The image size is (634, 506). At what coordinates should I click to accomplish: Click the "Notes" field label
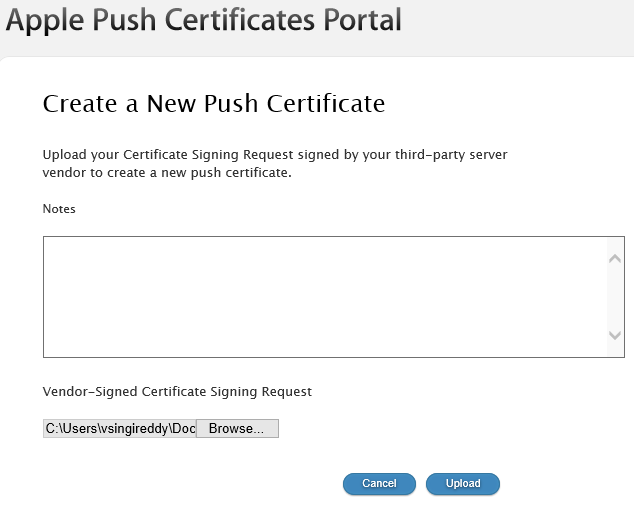[59, 209]
